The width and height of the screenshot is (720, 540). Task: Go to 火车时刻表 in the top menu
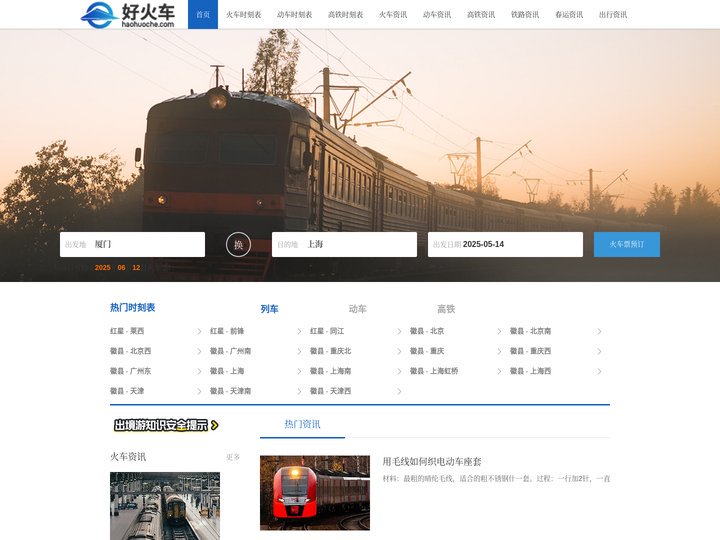pos(243,15)
